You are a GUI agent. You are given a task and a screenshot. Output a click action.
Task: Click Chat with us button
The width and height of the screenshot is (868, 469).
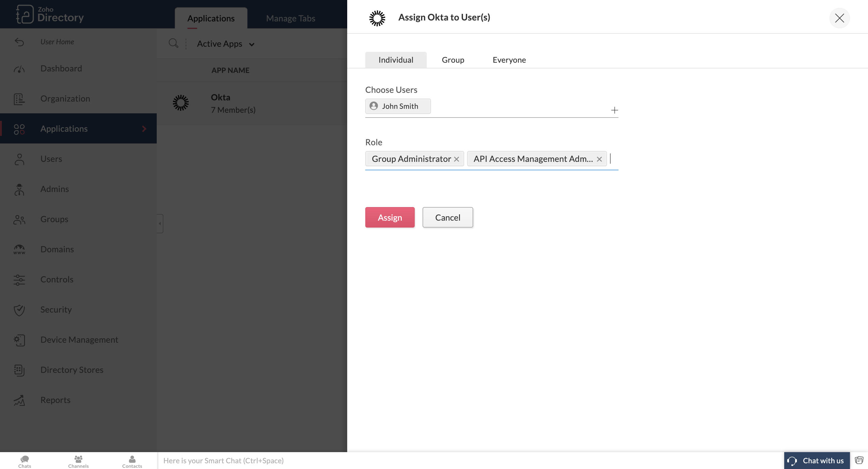click(816, 461)
